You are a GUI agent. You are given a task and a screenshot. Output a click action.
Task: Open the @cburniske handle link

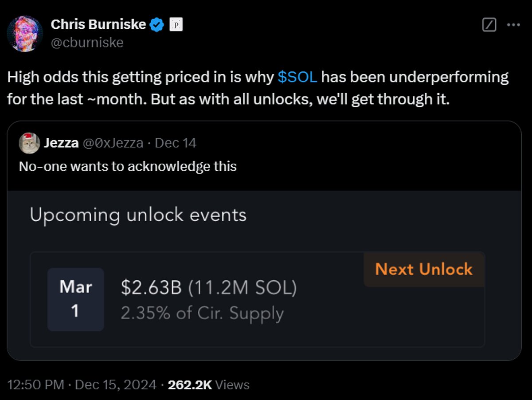[x=87, y=43]
